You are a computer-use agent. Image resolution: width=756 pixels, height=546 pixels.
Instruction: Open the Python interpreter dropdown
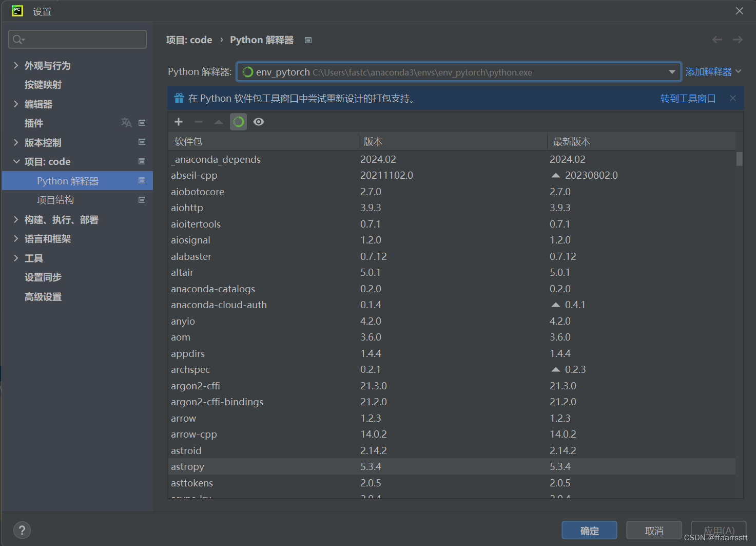coord(672,72)
